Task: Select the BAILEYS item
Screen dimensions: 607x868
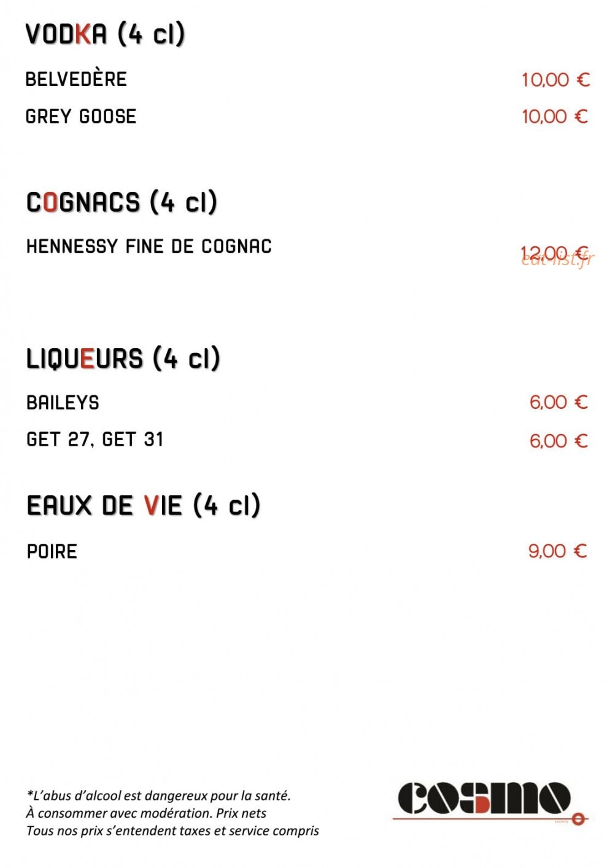Action: click(63, 403)
